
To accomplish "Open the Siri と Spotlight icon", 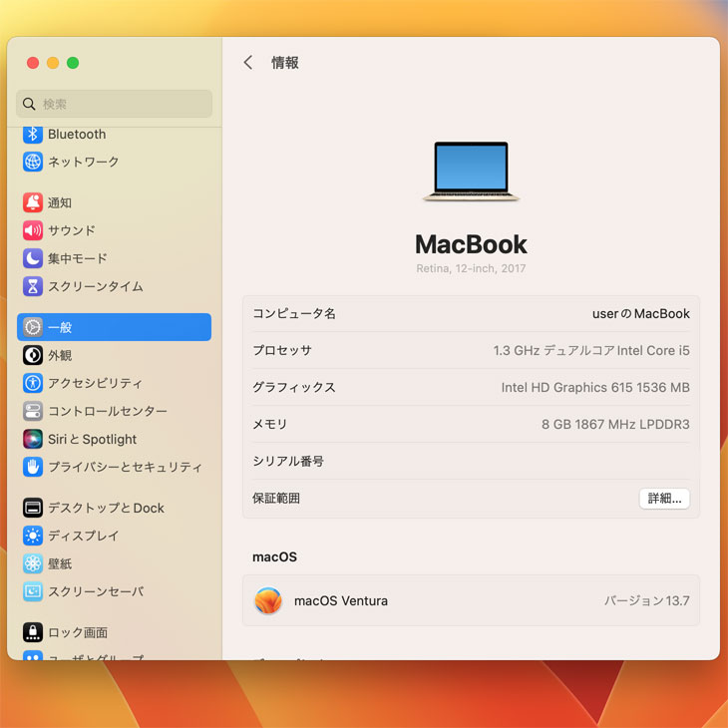I will tap(33, 439).
